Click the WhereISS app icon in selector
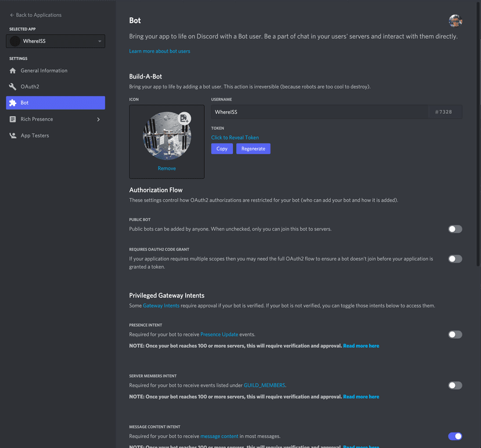Image resolution: width=481 pixels, height=448 pixels. click(15, 41)
